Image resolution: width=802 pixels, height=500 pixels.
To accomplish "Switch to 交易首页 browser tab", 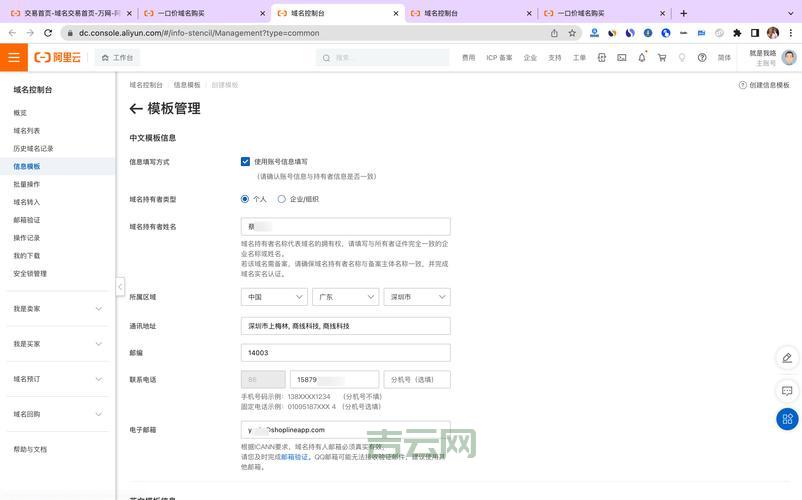I will point(71,13).
